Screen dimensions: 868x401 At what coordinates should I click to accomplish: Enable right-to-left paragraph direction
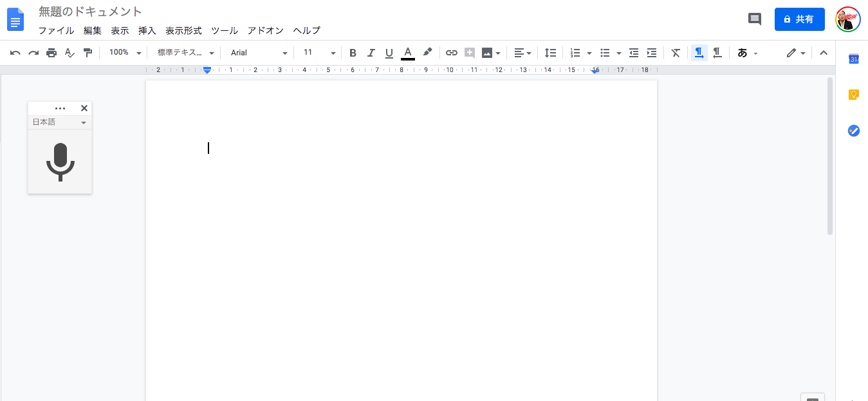click(717, 53)
